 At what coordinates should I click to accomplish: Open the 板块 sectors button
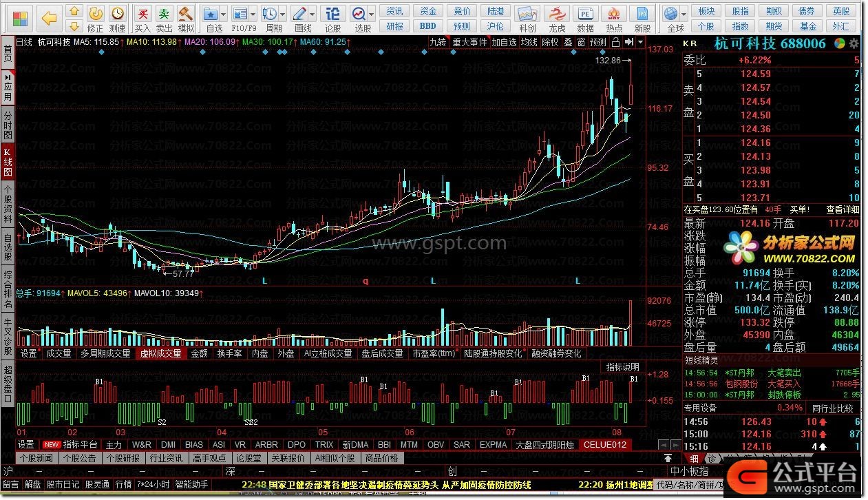(x=707, y=11)
